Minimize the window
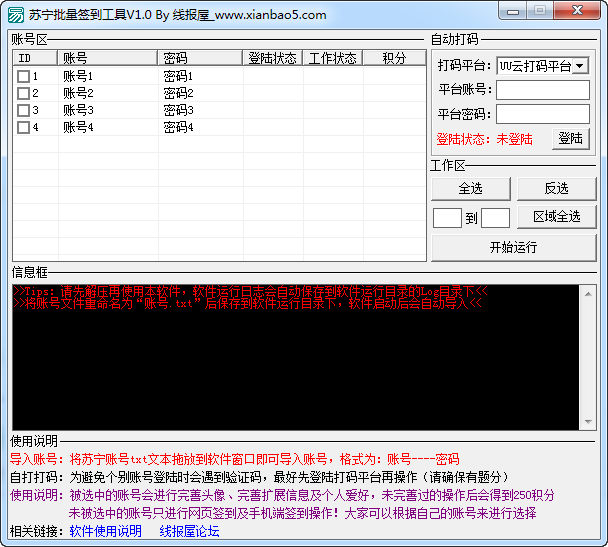608x547 pixels. 513,11
